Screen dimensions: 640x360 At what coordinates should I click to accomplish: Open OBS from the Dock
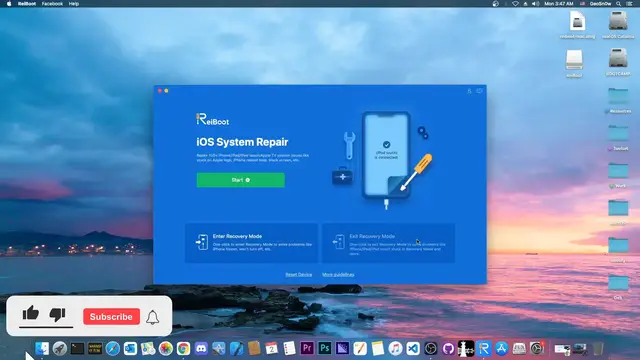[x=431, y=349]
